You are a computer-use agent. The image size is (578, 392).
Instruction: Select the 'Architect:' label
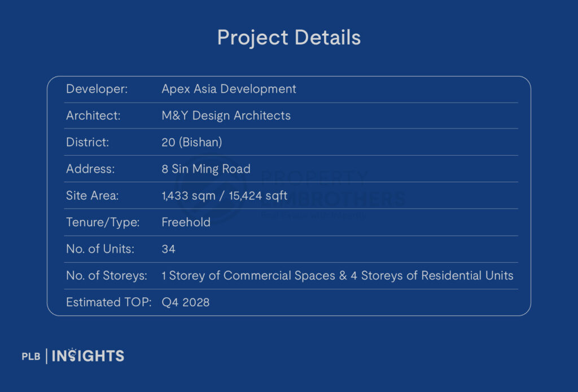pos(93,116)
